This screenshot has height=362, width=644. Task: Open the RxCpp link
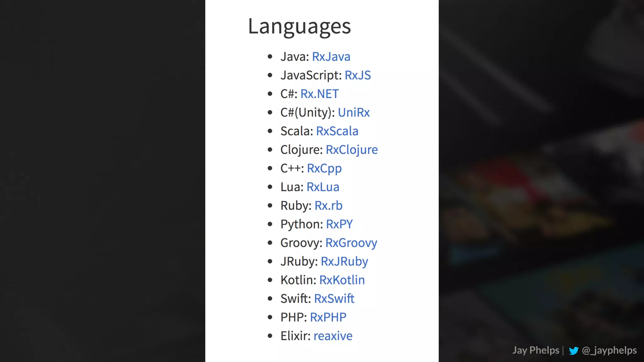(324, 168)
